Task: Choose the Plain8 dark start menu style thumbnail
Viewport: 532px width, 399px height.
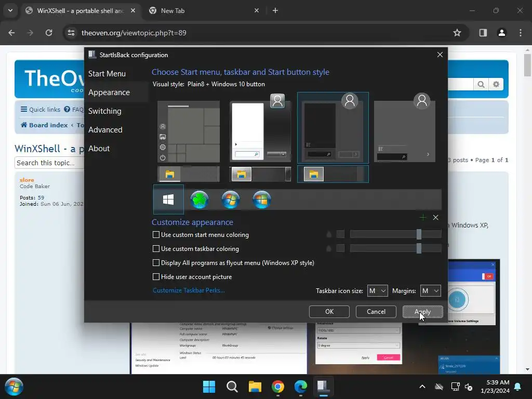Action: click(x=333, y=128)
